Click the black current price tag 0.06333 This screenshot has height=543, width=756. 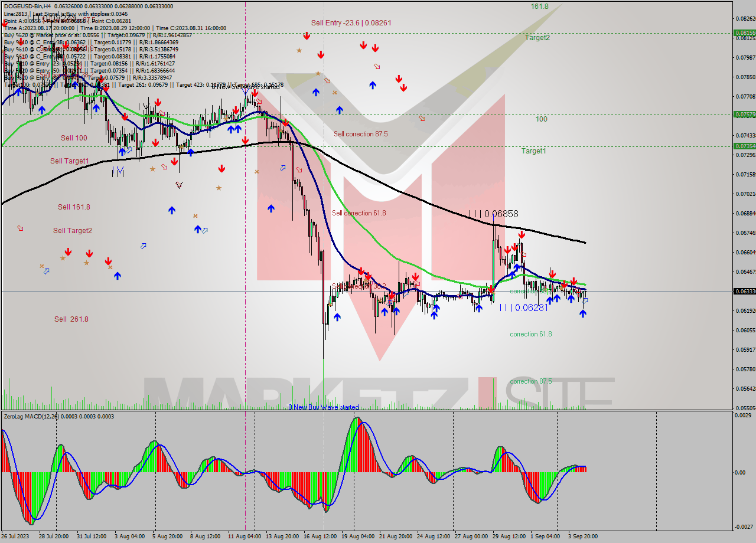(x=745, y=291)
